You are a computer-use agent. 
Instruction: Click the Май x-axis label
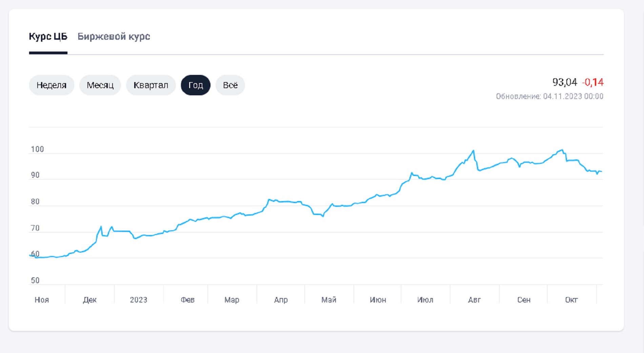(x=329, y=300)
